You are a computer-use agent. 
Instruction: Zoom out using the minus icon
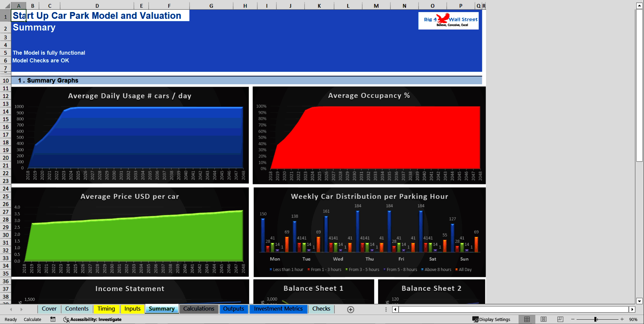(573, 319)
